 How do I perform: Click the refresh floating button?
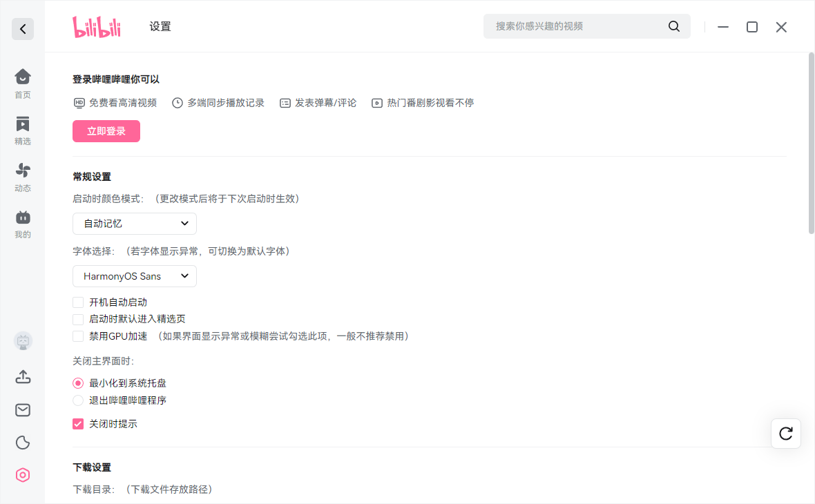786,434
